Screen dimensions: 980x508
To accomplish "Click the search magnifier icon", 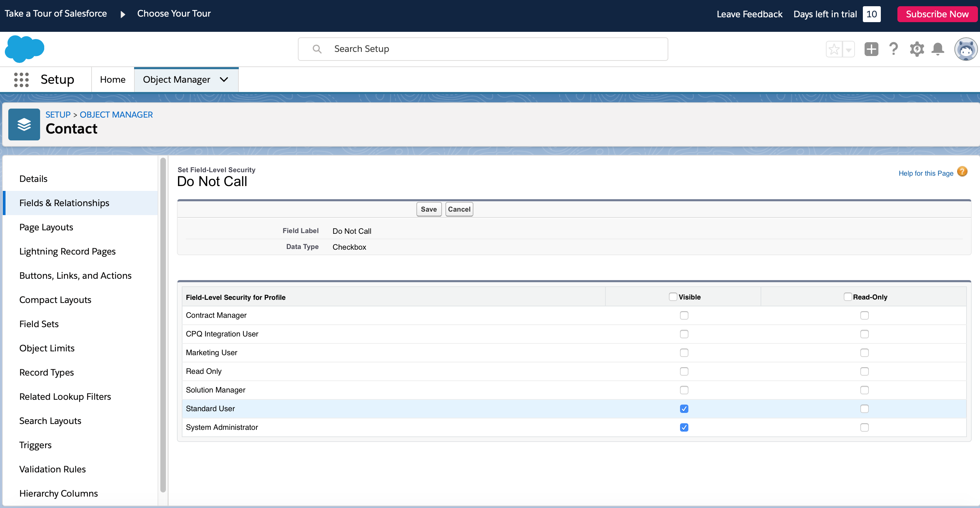I will (x=317, y=49).
